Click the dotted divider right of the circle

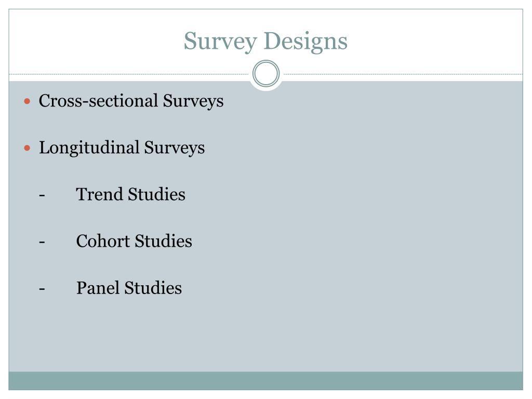[403, 74]
